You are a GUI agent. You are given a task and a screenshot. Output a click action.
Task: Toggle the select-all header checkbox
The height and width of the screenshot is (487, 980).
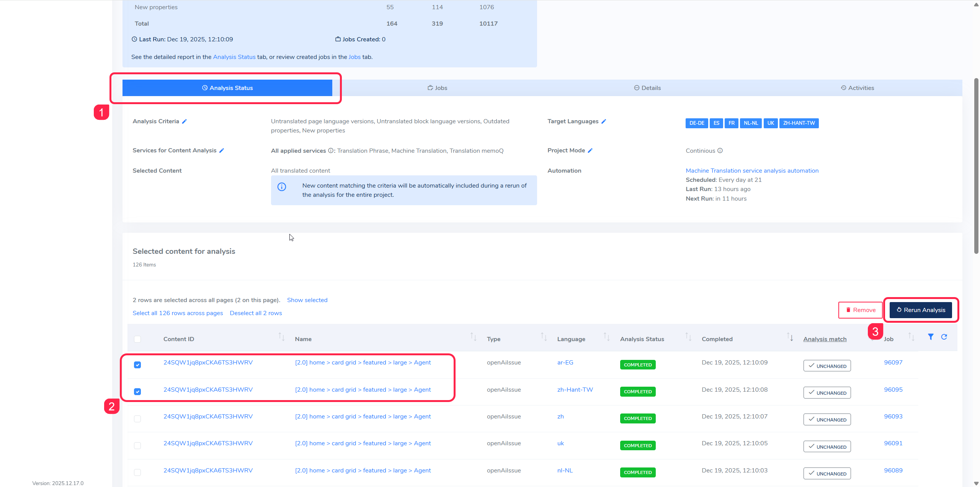(137, 339)
